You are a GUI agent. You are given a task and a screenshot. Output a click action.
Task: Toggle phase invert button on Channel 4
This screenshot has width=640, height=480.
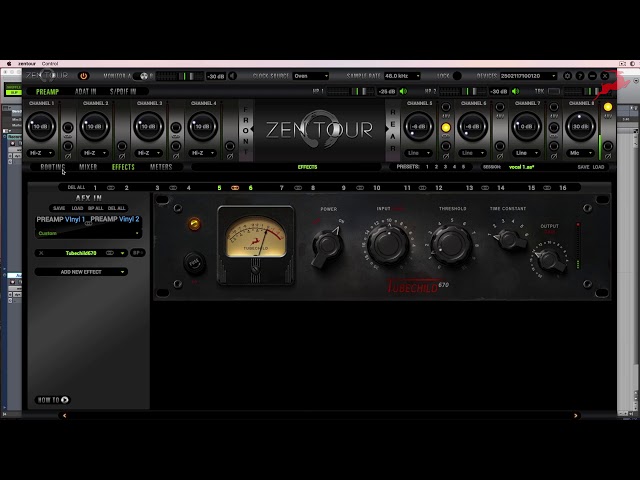(x=230, y=146)
